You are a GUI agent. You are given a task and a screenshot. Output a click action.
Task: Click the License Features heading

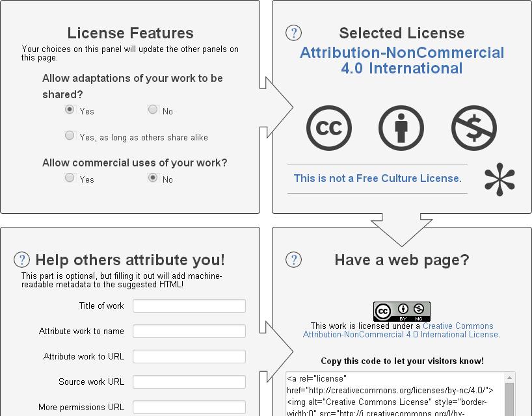[130, 33]
